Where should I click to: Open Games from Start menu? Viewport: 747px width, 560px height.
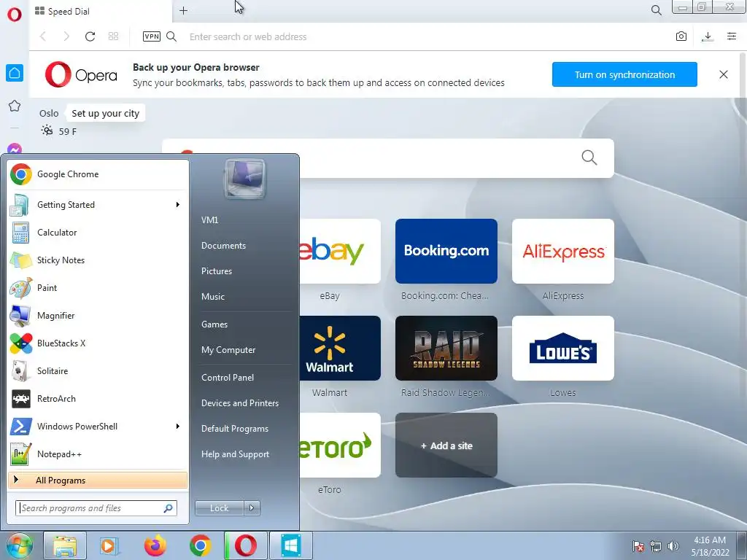(x=214, y=324)
